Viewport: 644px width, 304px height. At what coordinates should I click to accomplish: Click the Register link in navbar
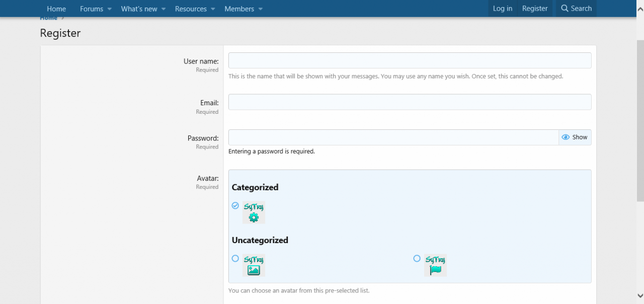535,9
